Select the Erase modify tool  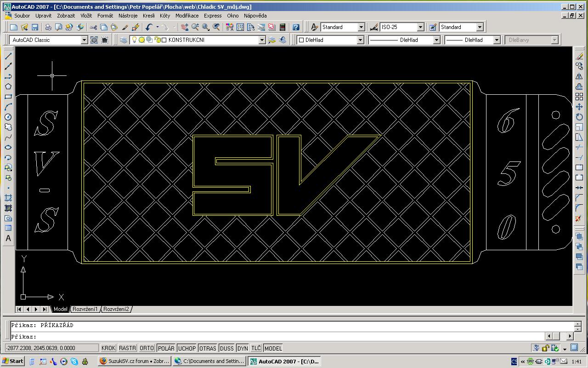579,56
